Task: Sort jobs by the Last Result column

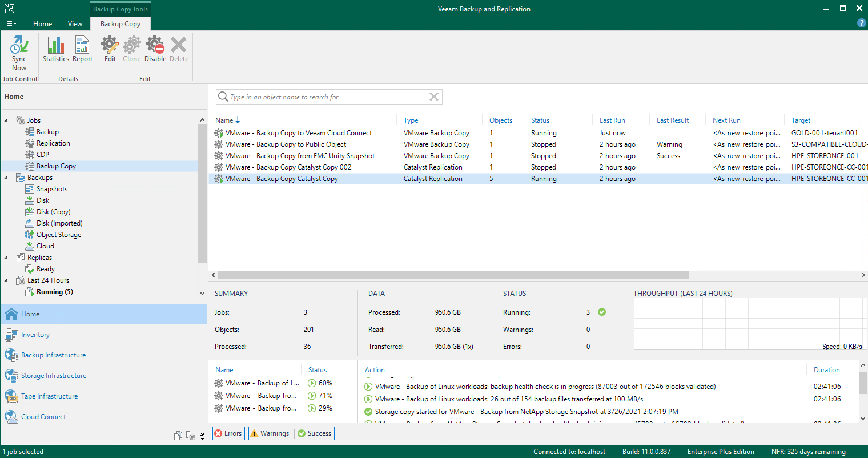Action: (x=673, y=120)
